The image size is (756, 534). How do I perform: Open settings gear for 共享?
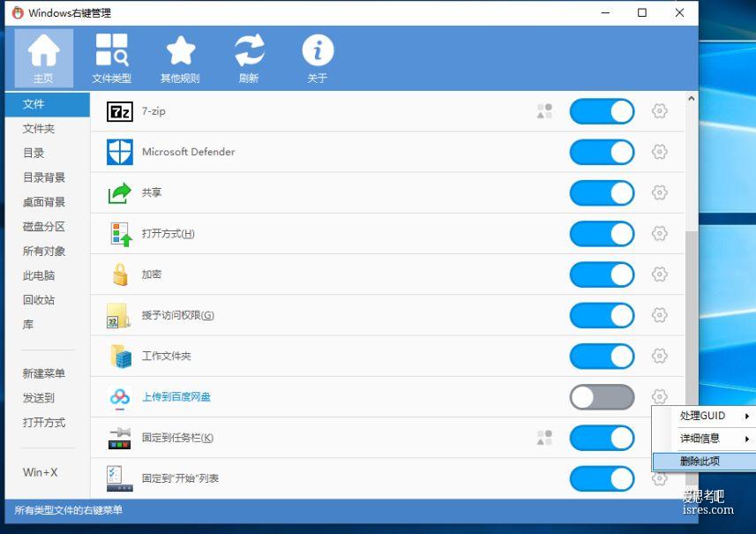pyautogui.click(x=660, y=193)
